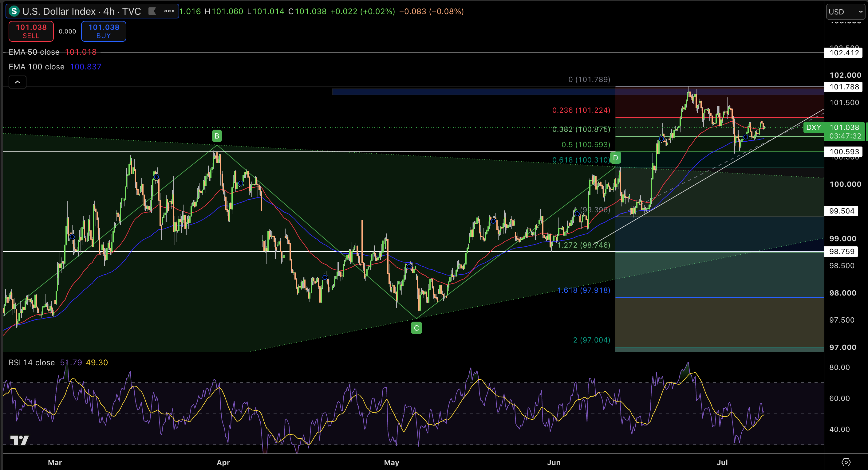Viewport: 868px width, 470px height.
Task: Select the 0.236 (101.224) Fibonacci level label
Action: tap(581, 110)
